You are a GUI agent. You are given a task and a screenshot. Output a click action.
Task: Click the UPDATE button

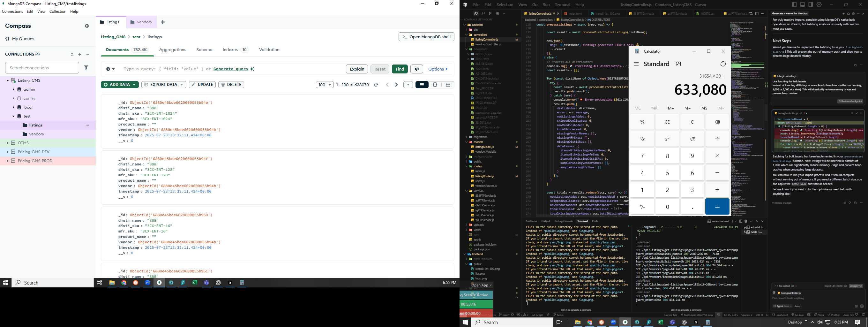coord(202,85)
